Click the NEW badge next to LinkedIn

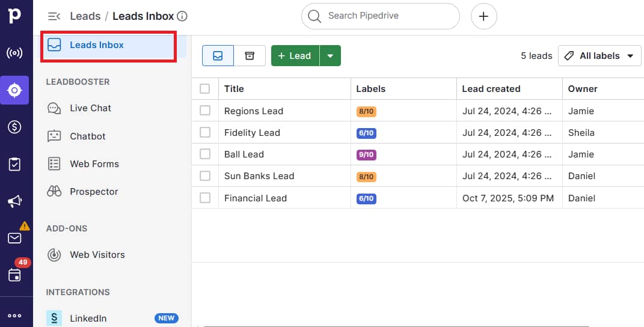pyautogui.click(x=167, y=319)
